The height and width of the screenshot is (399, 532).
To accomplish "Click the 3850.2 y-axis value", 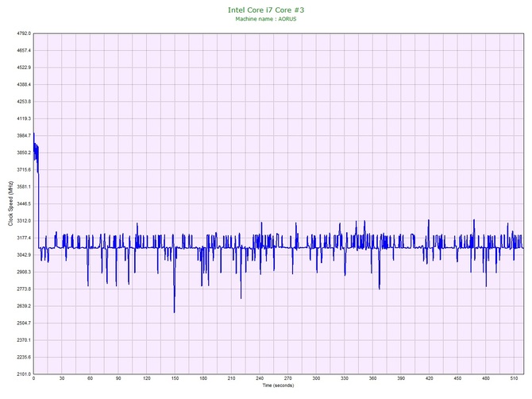I will click(x=24, y=153).
